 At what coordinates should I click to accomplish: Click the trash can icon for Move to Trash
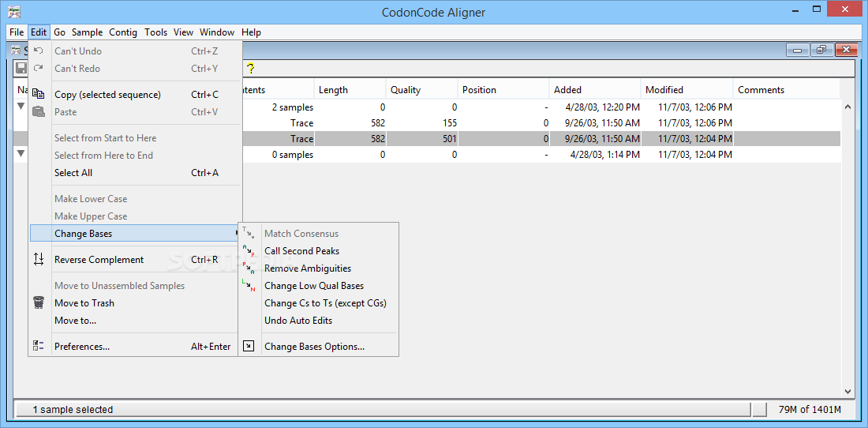pyautogui.click(x=38, y=302)
